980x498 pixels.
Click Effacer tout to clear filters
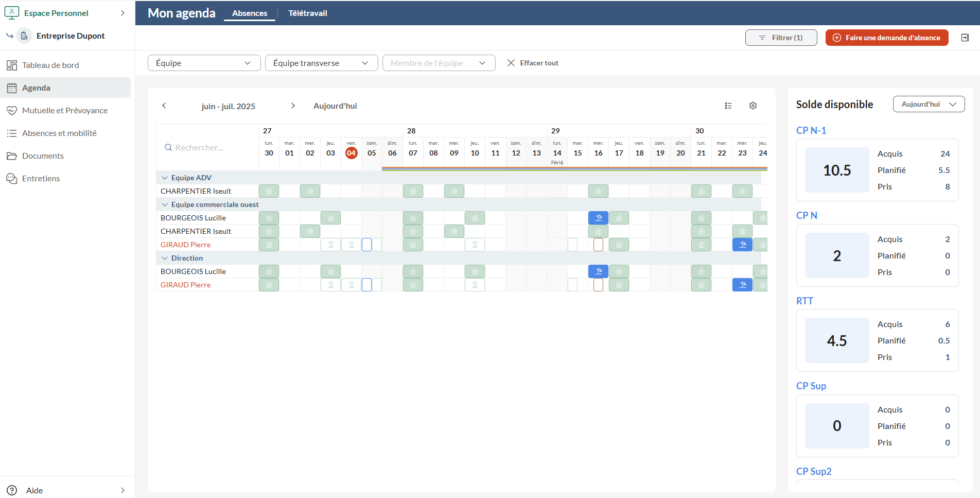[533, 63]
